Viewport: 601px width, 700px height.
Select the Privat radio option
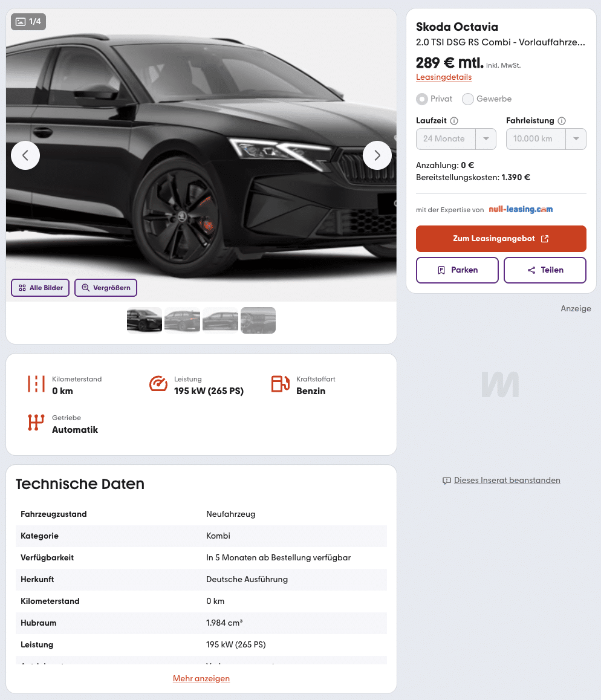422,99
